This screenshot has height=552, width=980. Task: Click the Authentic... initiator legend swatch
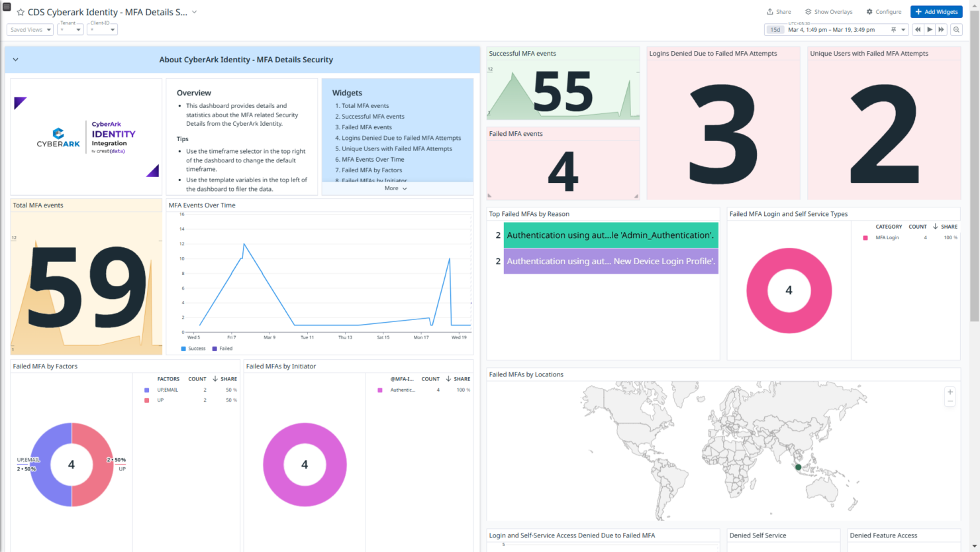coord(379,390)
